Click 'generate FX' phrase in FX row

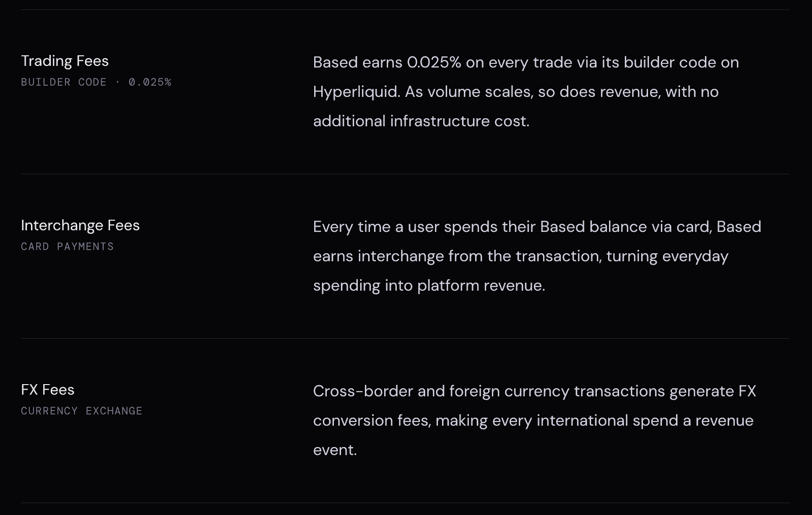tap(713, 392)
